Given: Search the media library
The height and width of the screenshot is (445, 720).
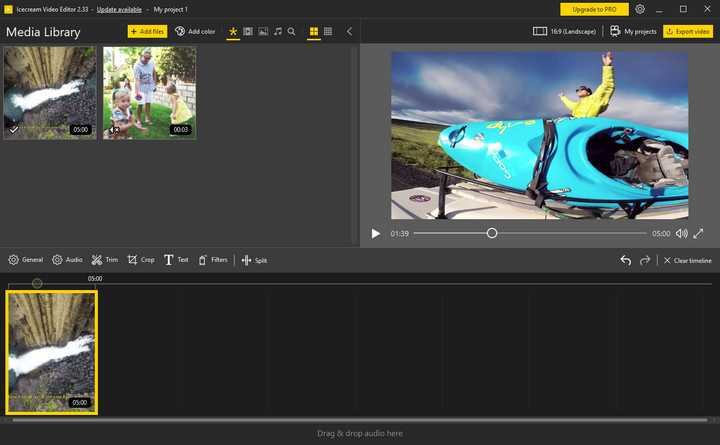Looking at the screenshot, I should 292,32.
